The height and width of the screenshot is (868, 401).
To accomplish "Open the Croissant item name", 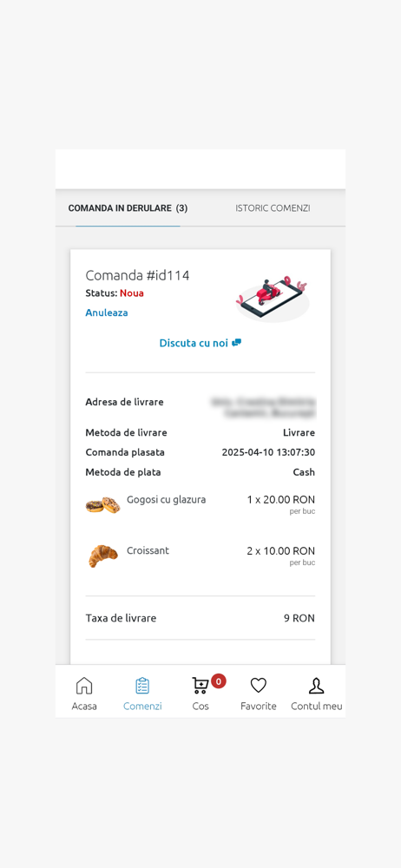I will pos(148,550).
